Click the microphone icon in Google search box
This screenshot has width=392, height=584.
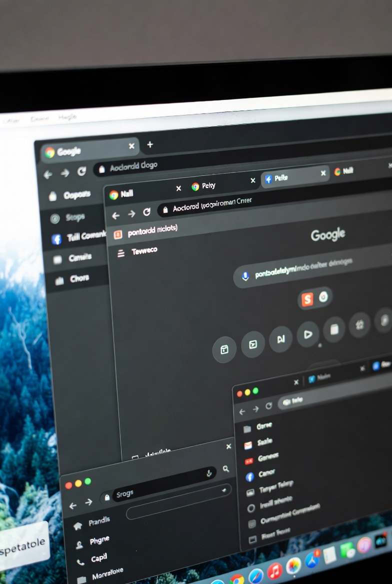coord(245,276)
